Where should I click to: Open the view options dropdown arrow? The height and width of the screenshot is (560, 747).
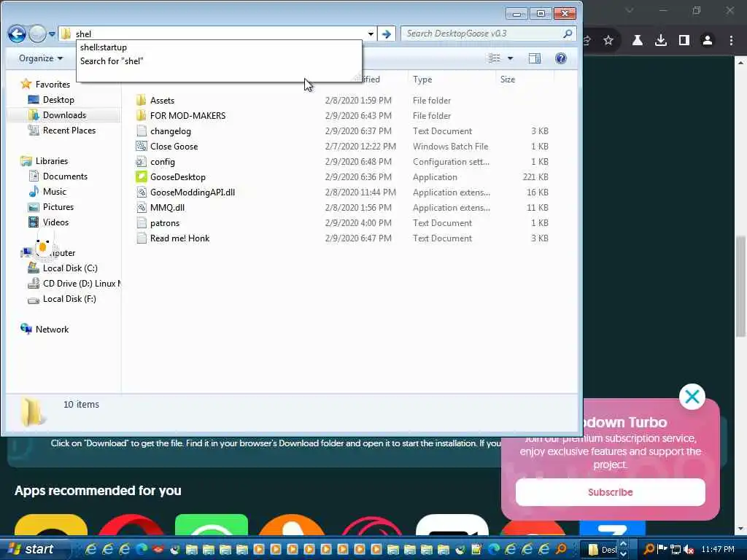(510, 58)
